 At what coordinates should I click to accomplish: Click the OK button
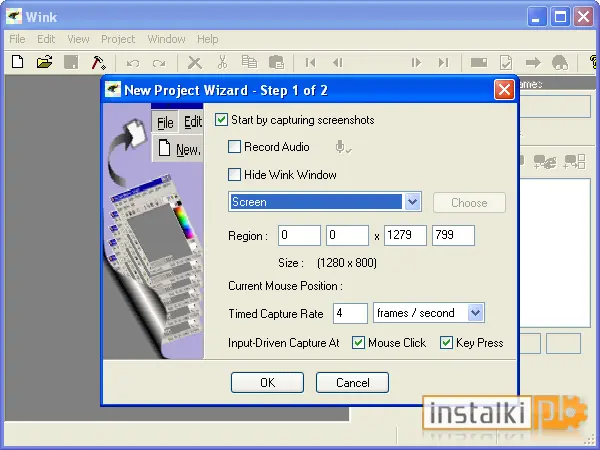(x=267, y=382)
